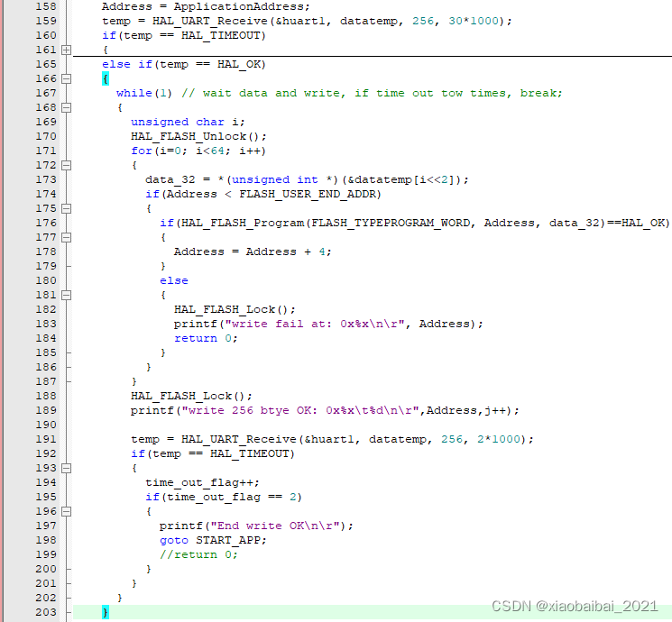The image size is (672, 622).
Task: Click 'time_out_flag++;' on line 194
Action: 202,483
